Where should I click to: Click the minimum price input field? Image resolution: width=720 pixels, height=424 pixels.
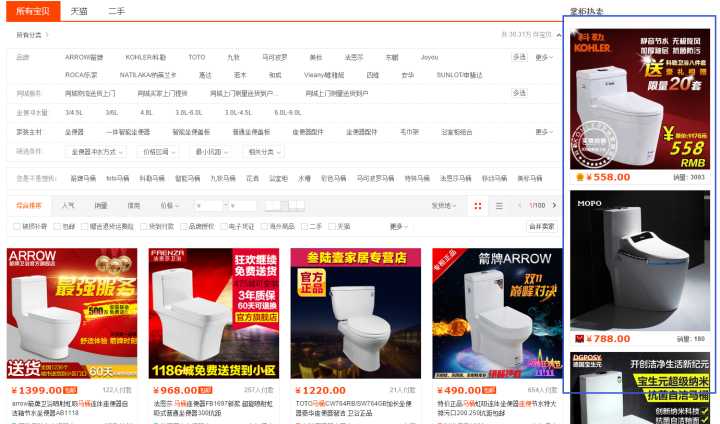(207, 205)
